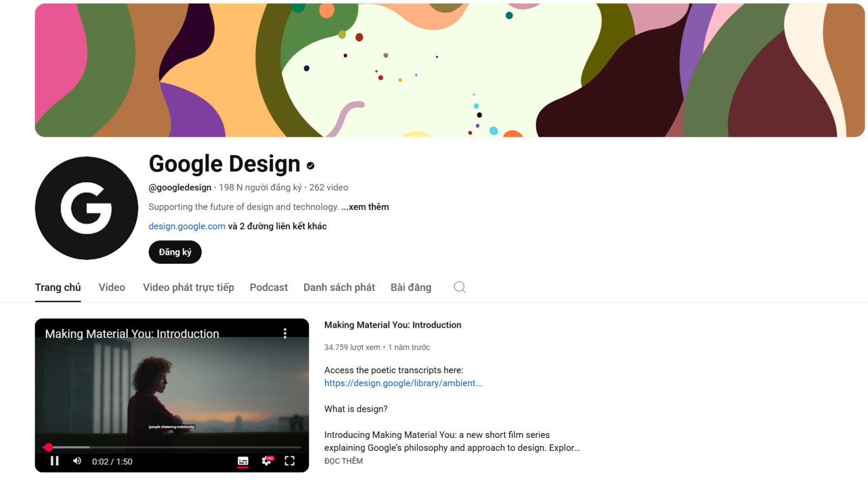Toggle subtitles on the video player
The height and width of the screenshot is (484, 868).
(243, 461)
